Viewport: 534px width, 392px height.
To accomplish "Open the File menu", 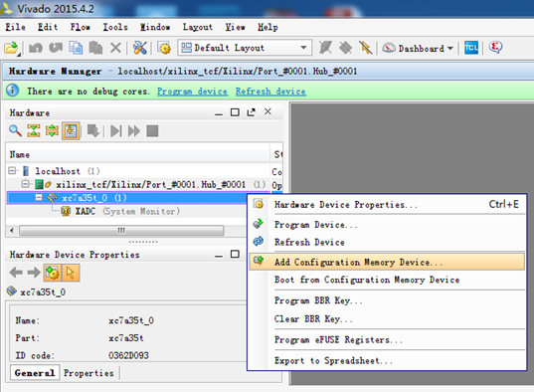I will point(15,27).
